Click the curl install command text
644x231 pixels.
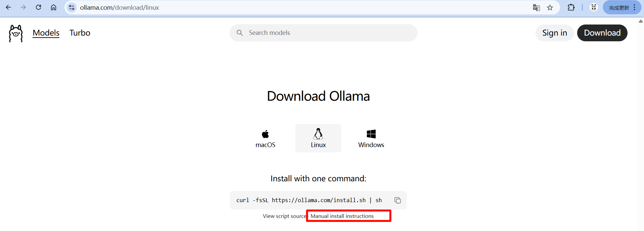[x=309, y=200]
